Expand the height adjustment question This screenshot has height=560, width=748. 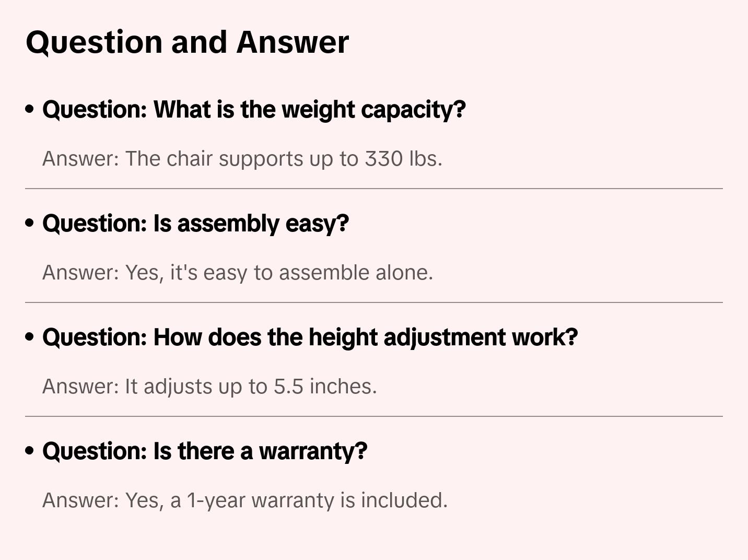[x=310, y=337]
